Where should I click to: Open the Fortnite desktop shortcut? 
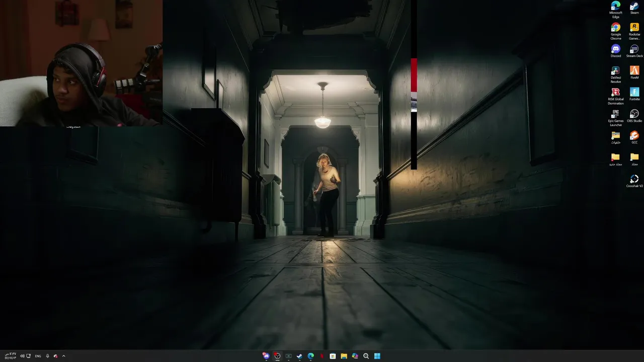634,94
